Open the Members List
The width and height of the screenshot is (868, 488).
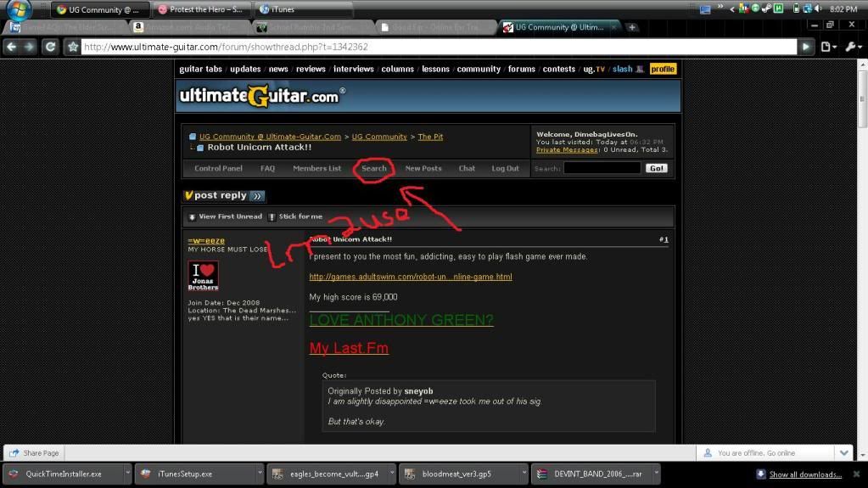[x=316, y=168]
